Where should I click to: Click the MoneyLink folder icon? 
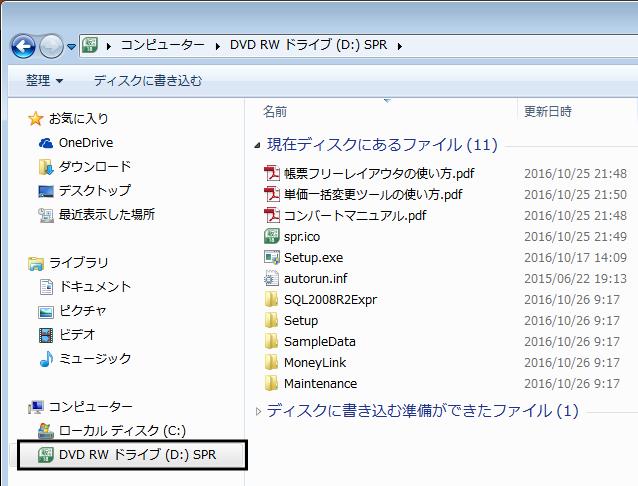click(271, 362)
